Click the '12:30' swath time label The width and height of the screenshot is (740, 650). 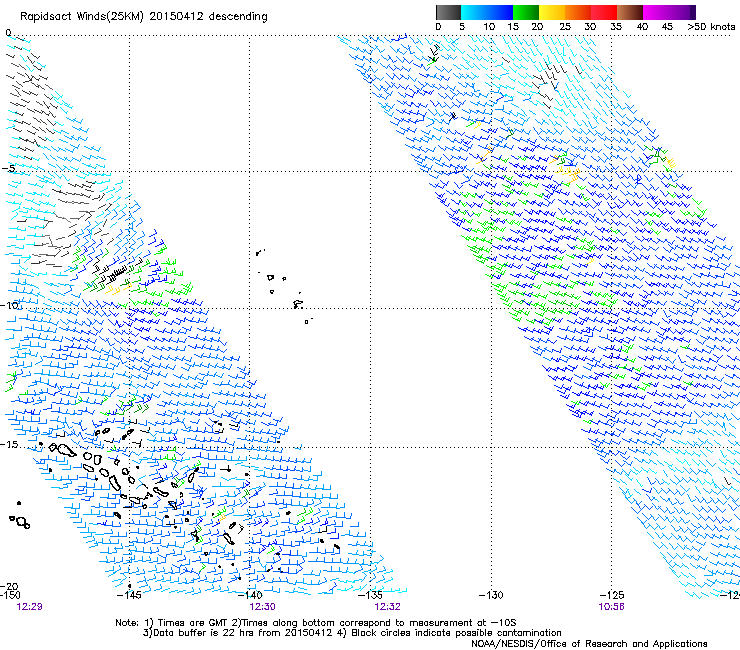(262, 607)
